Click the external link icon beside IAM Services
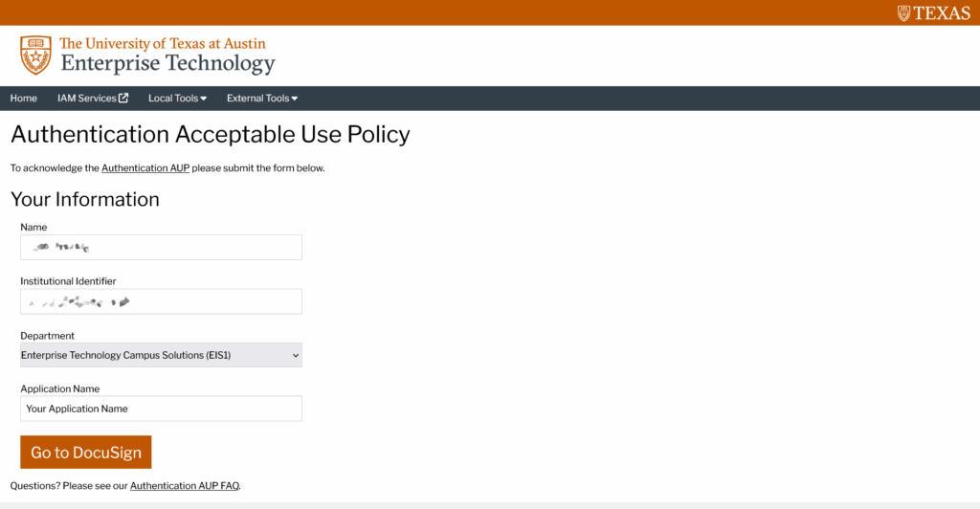The width and height of the screenshot is (980, 509). [x=123, y=98]
